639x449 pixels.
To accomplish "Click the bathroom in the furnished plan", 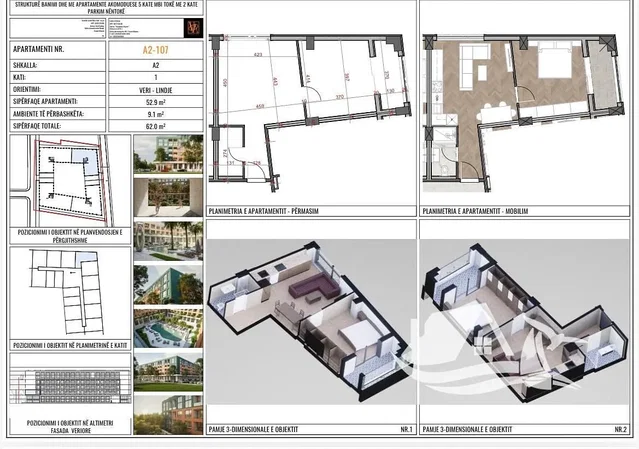I will pos(443,152).
